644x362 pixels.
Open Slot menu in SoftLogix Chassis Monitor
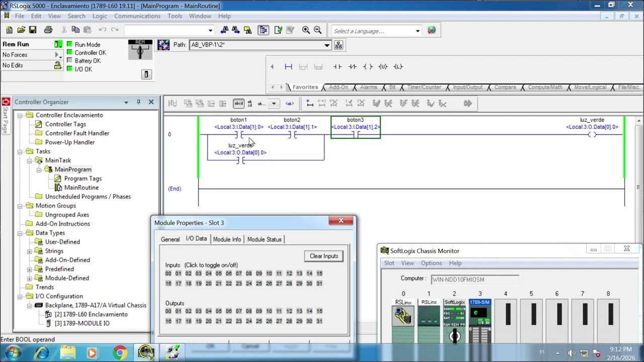[x=389, y=263]
